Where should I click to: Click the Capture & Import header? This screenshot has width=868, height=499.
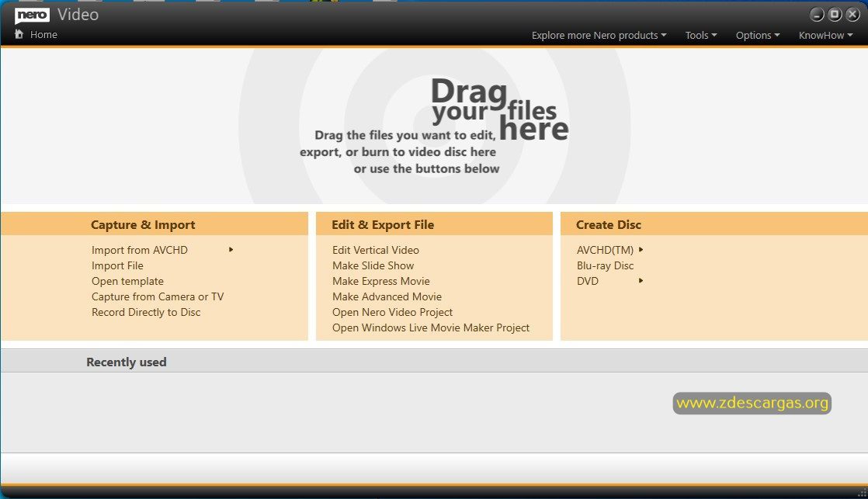click(143, 224)
